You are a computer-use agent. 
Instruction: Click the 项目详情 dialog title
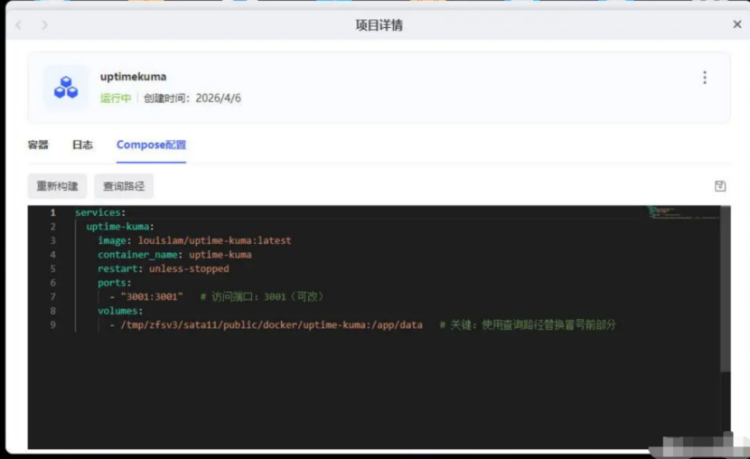(379, 25)
